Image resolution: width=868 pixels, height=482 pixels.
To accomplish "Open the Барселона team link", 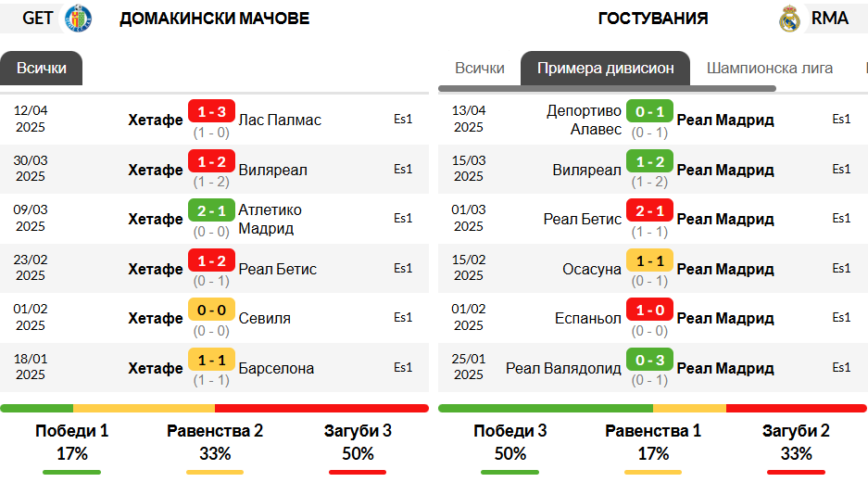I will point(276,368).
